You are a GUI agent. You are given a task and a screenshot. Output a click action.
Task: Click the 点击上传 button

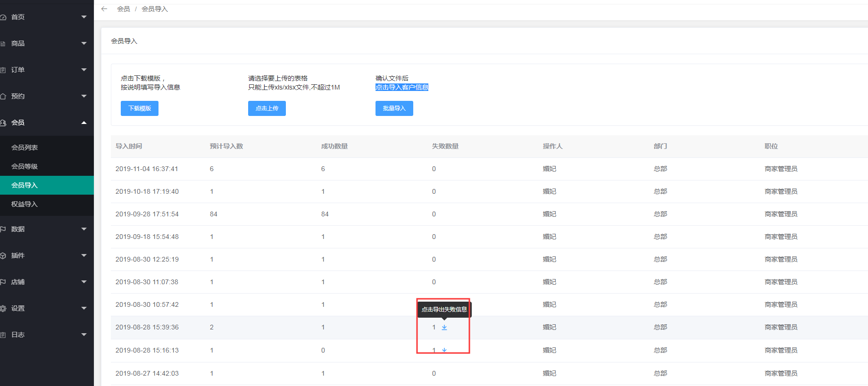[267, 108]
